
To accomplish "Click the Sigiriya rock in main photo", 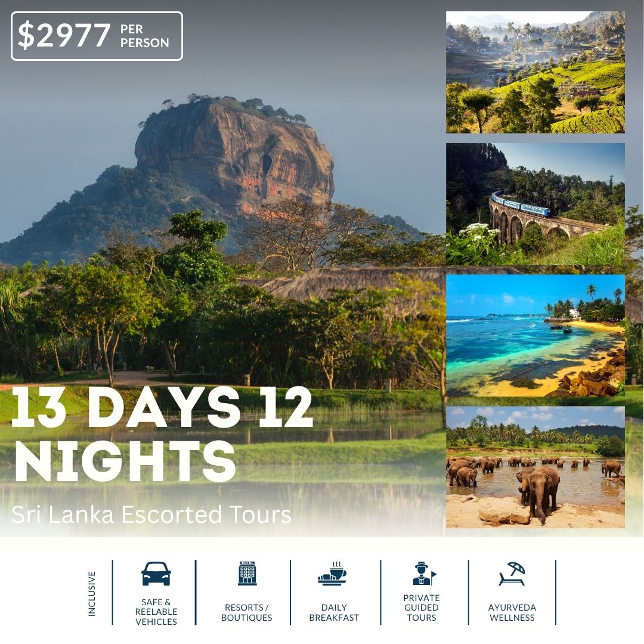I will pos(234,156).
